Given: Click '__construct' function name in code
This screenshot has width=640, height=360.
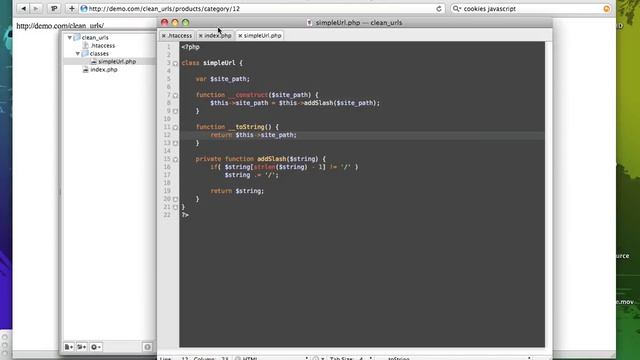Looking at the screenshot, I should coord(248,95).
